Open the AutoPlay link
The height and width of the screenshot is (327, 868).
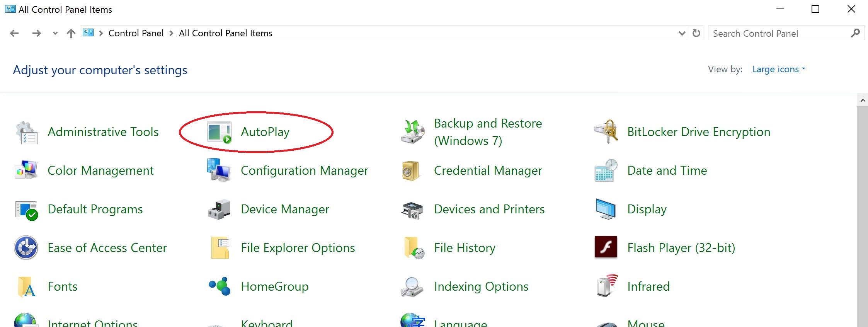coord(265,132)
